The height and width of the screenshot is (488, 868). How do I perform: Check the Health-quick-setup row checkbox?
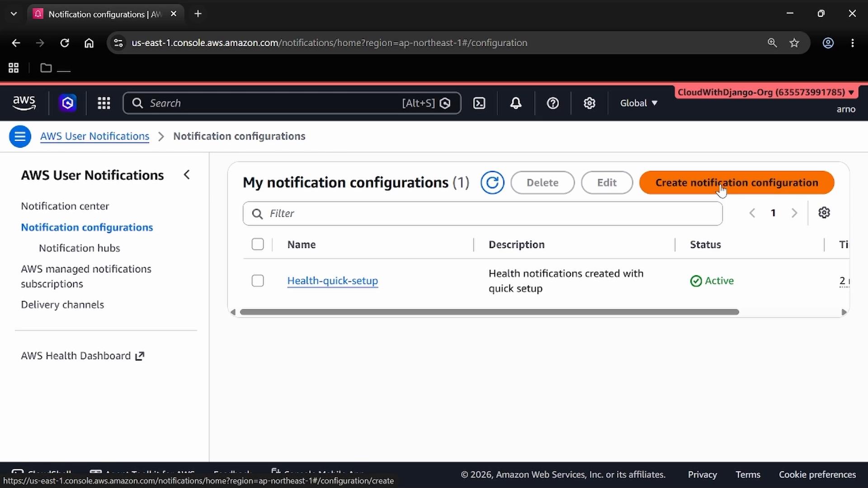(258, 281)
